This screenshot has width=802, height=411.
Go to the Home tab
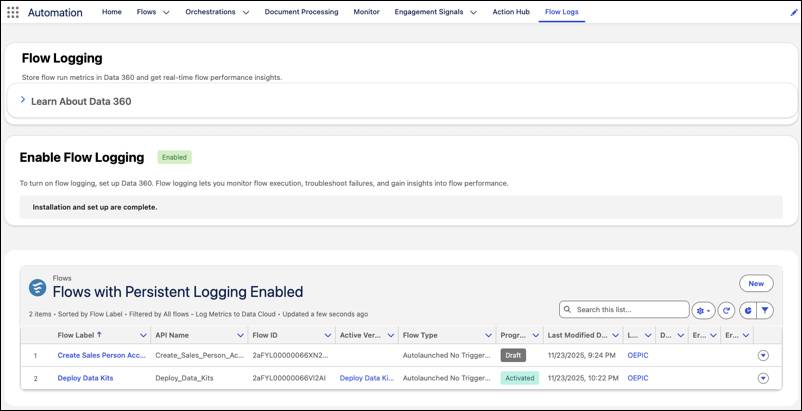(112, 12)
